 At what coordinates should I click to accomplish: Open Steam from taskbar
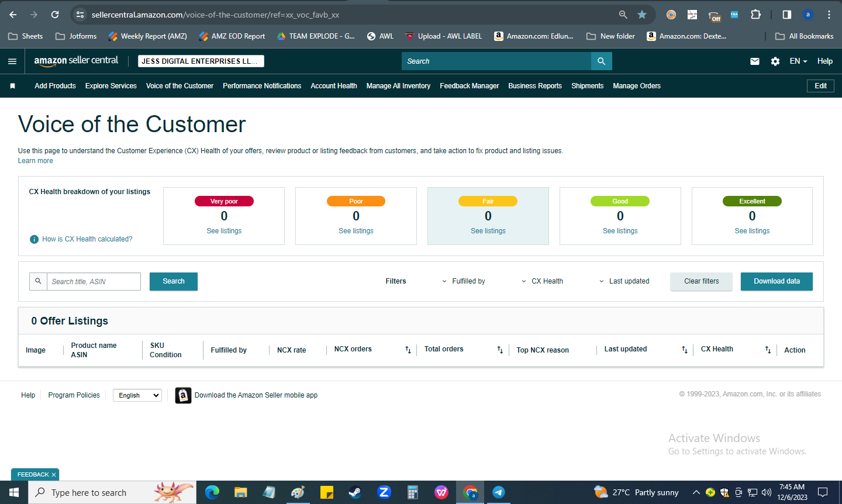coord(355,492)
